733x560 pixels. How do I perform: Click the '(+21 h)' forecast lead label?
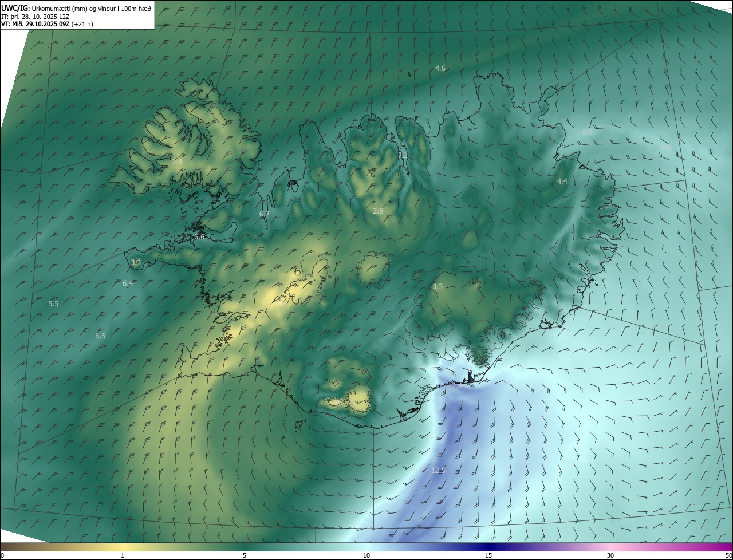(x=82, y=24)
